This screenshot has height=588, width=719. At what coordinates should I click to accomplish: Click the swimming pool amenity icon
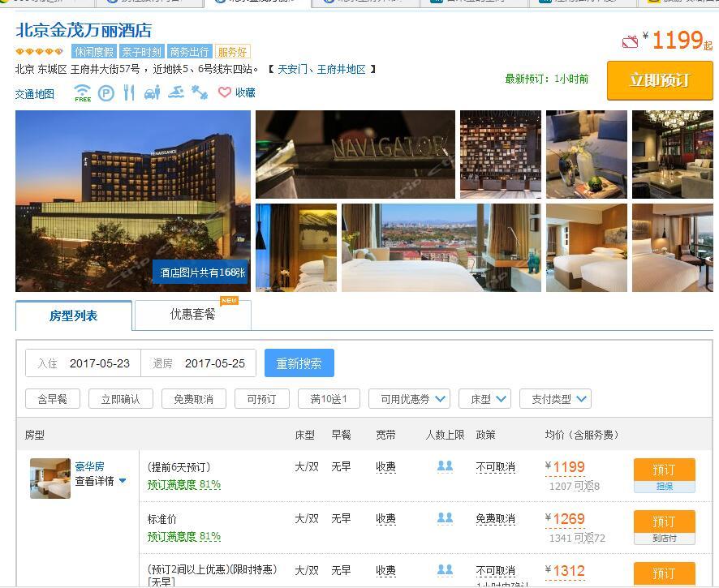coord(176,92)
